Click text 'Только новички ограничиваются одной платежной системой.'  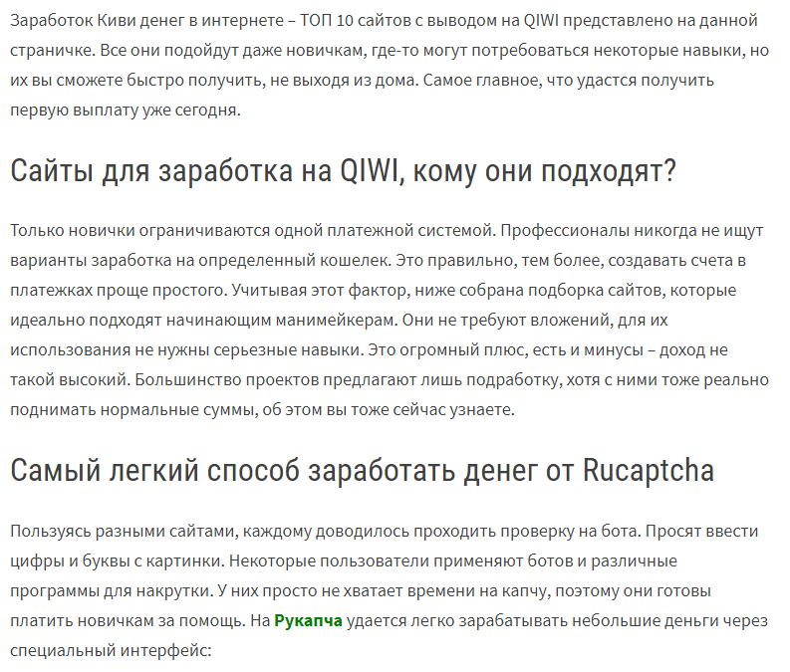click(x=253, y=230)
